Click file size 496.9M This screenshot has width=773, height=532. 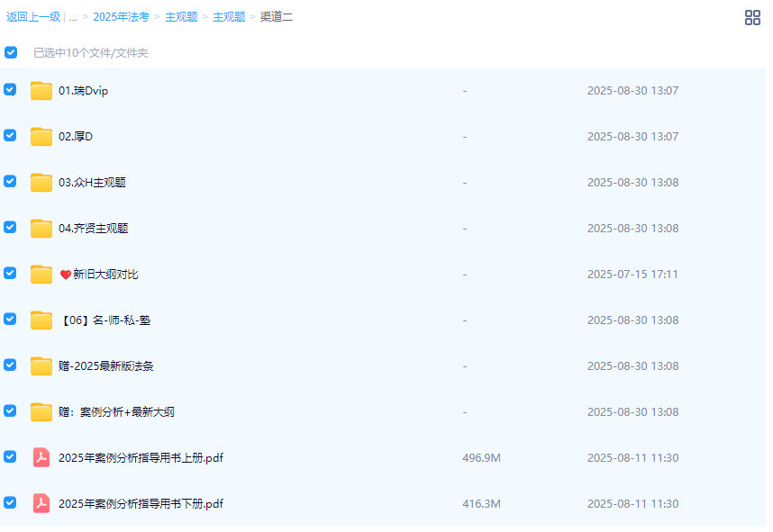[x=482, y=458]
